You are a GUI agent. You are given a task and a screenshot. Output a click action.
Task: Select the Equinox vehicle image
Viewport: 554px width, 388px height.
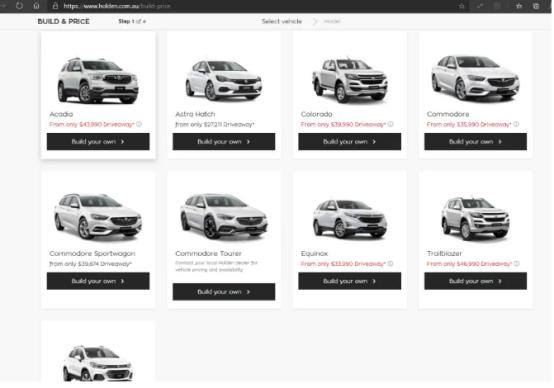349,218
